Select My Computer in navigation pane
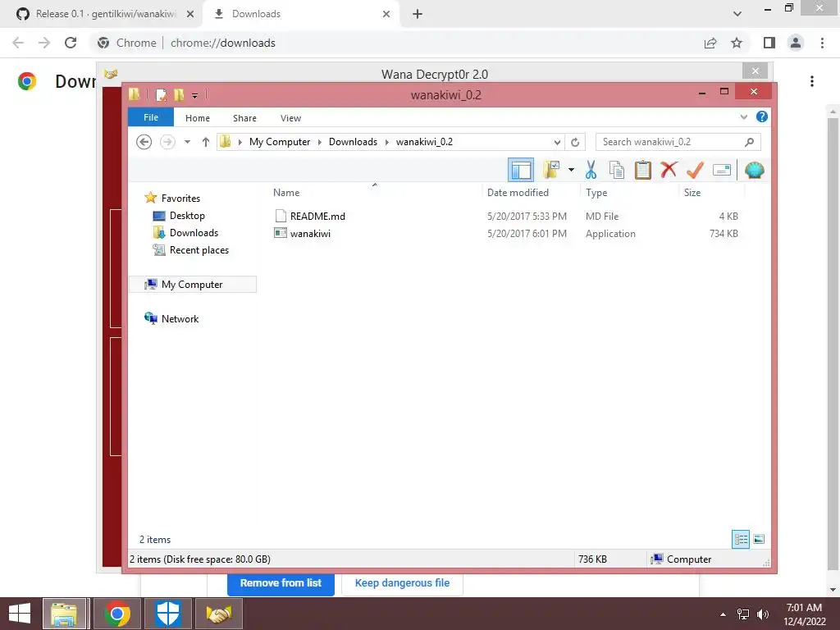Viewport: 840px width, 630px height. tap(192, 285)
